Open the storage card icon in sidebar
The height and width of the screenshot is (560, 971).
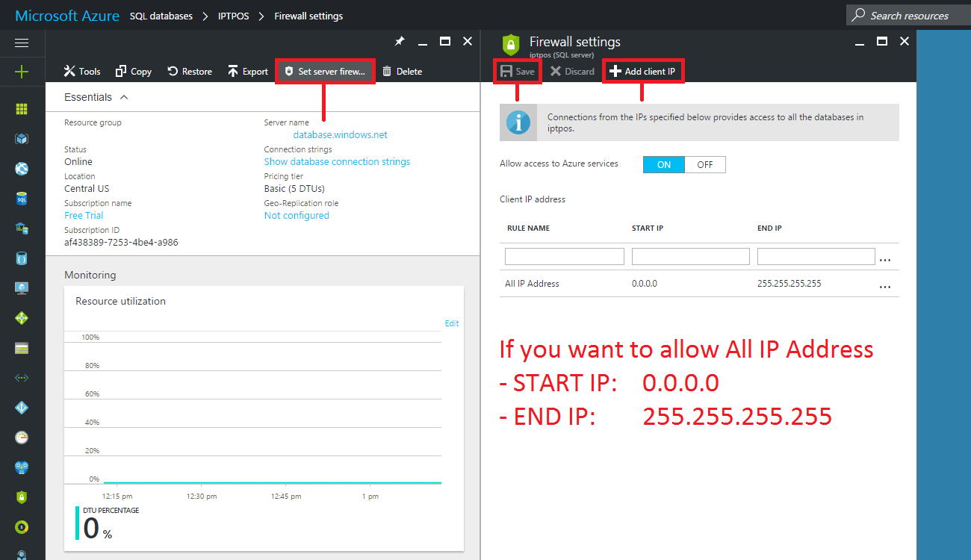coord(22,348)
